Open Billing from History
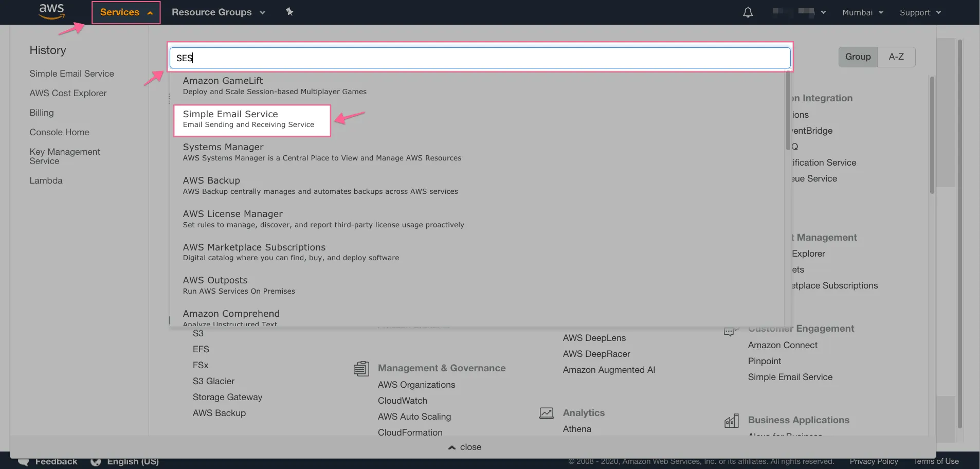 tap(42, 113)
